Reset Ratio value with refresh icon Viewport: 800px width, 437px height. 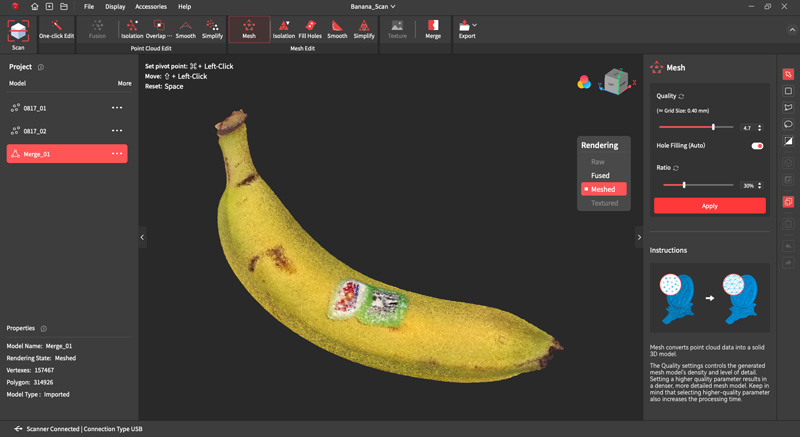(x=676, y=168)
